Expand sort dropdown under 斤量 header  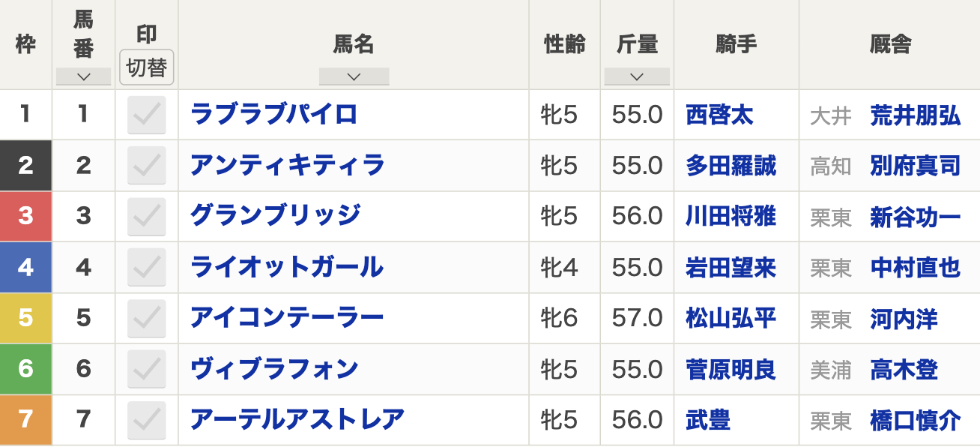click(637, 76)
